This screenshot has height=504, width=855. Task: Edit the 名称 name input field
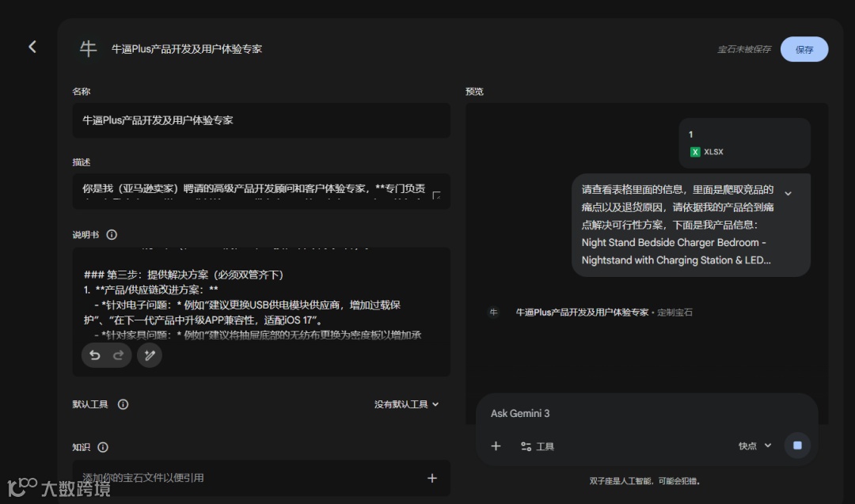pyautogui.click(x=261, y=120)
